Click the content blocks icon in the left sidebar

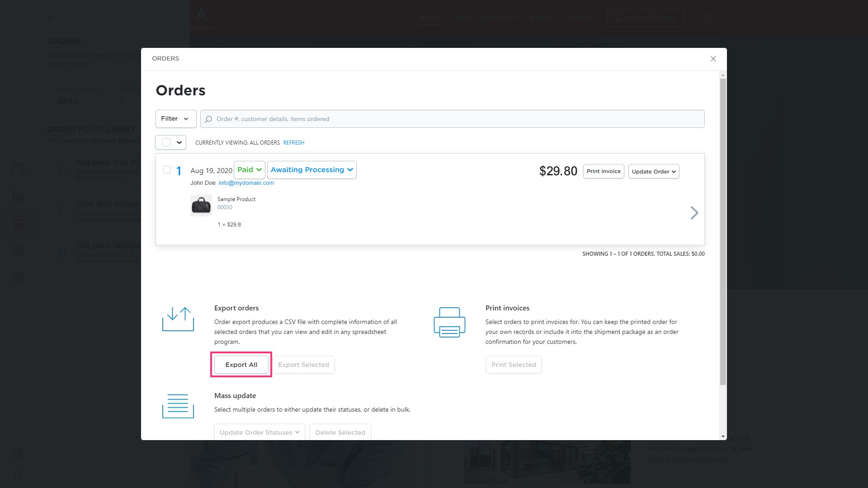pyautogui.click(x=18, y=197)
